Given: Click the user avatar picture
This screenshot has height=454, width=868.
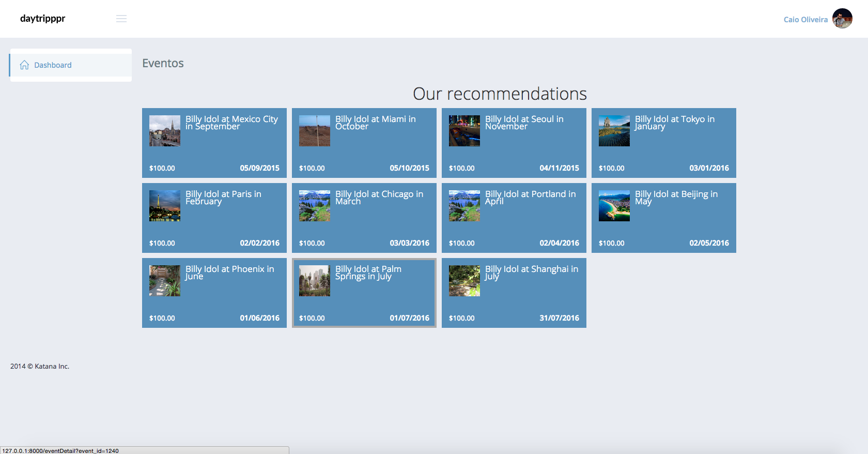Looking at the screenshot, I should click(x=842, y=19).
